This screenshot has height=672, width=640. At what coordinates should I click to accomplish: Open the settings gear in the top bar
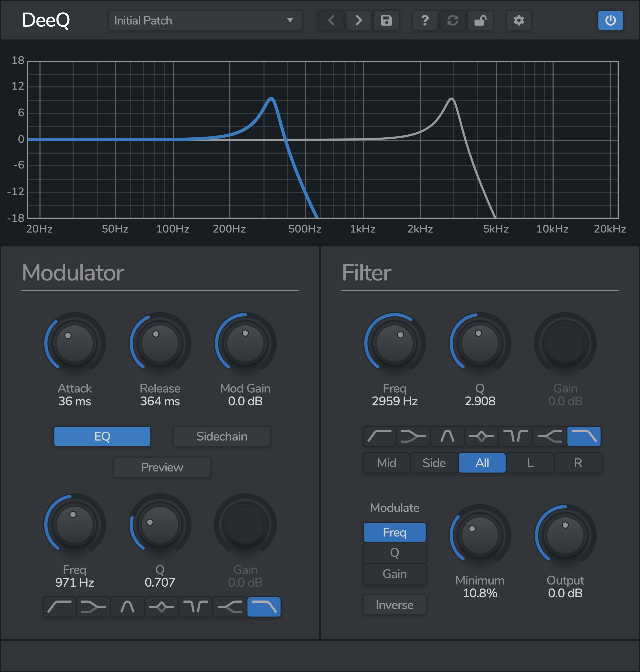pyautogui.click(x=518, y=21)
